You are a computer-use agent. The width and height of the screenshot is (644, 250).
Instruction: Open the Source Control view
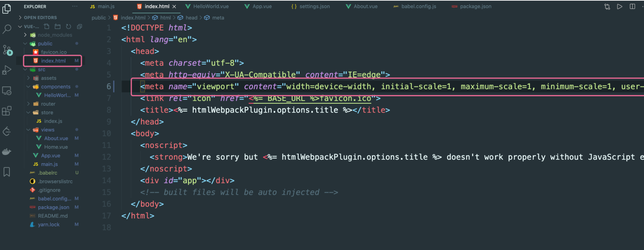[x=7, y=50]
